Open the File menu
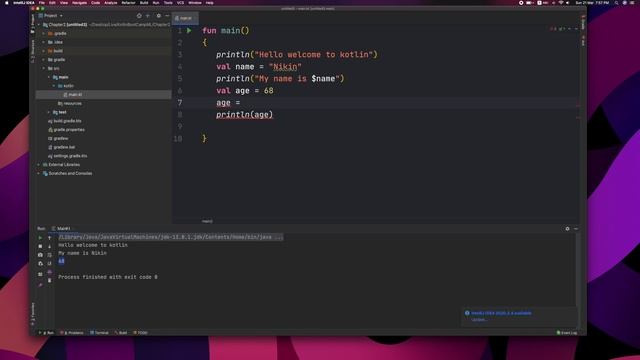This screenshot has height=360, width=640. (x=42, y=3)
